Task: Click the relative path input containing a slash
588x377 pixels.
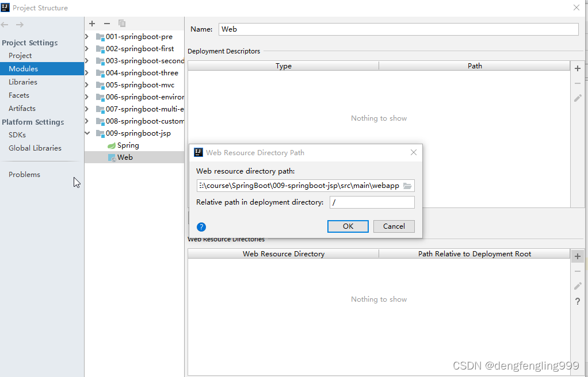Action: click(372, 202)
